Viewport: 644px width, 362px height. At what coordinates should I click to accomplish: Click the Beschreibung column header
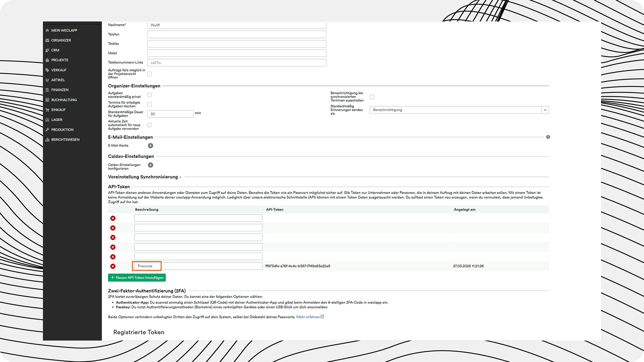click(147, 209)
